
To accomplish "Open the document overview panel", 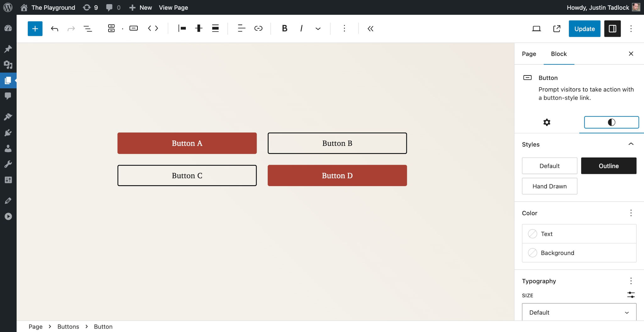I will pos(88,28).
